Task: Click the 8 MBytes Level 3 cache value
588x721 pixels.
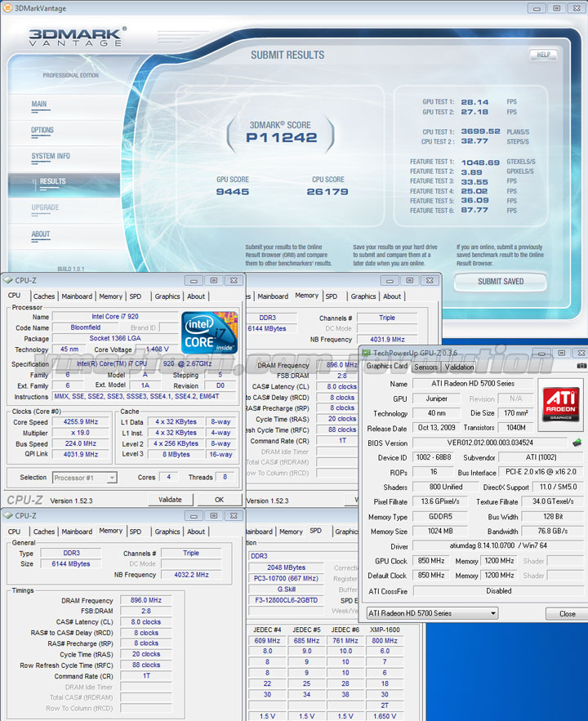Action: (x=176, y=454)
